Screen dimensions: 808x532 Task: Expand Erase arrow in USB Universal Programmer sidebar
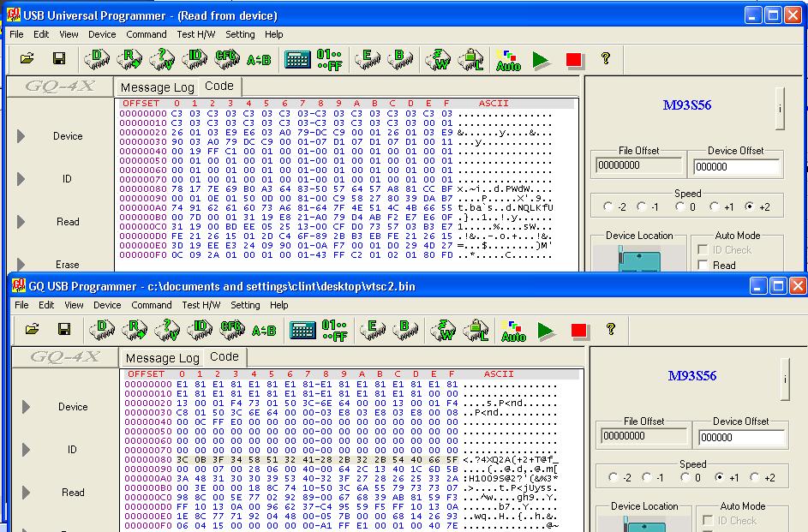[x=21, y=264]
